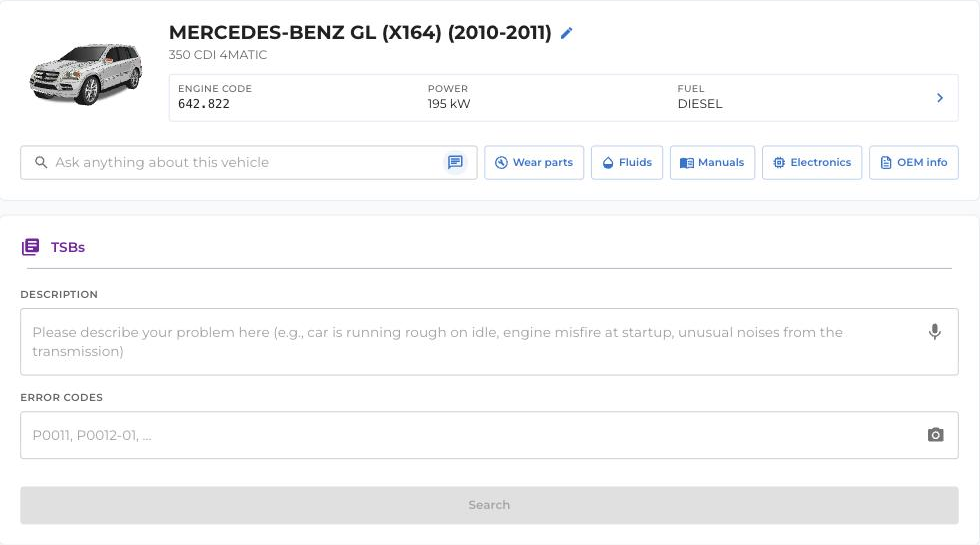Click the Ask anything about this vehicle field
The image size is (980, 545).
[248, 162]
